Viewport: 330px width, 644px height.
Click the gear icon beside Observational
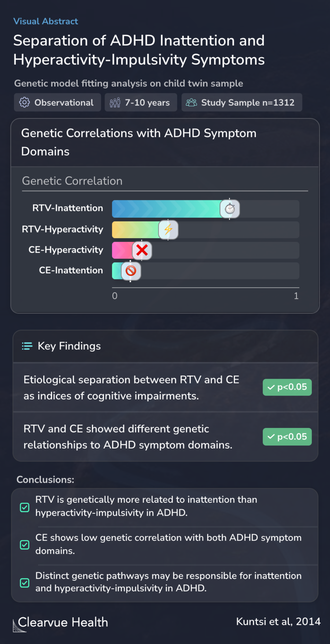[24, 102]
